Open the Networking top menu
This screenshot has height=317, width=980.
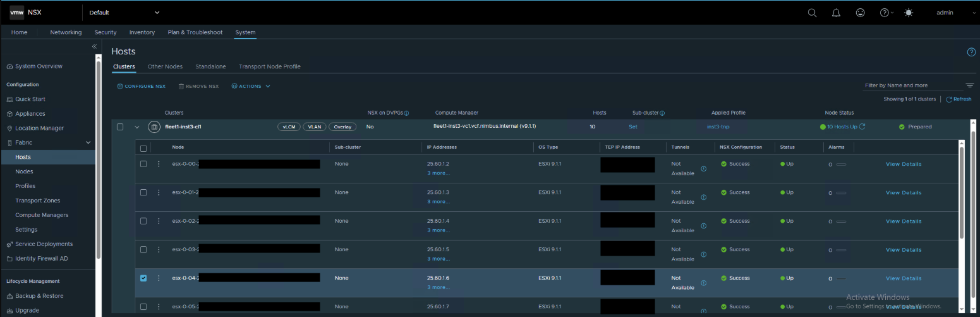[66, 32]
